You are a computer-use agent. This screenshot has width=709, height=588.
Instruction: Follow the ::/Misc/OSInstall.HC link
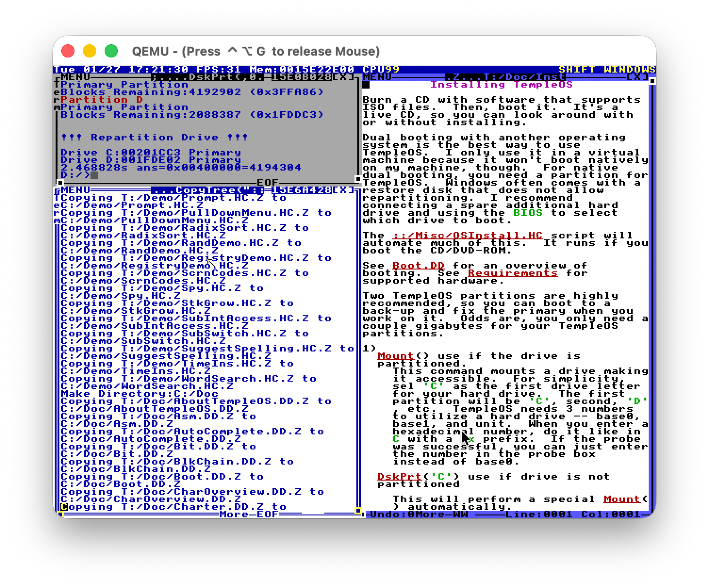(468, 235)
